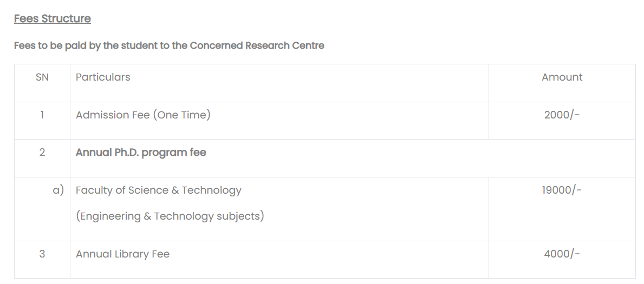Select the Particulars column header
644x284 pixels.
103,77
